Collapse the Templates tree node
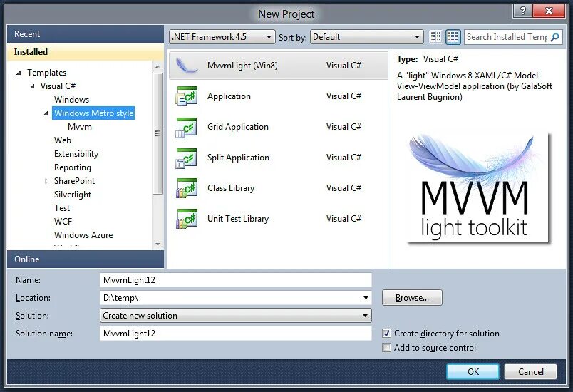Viewport: 573px width, 392px height. [19, 73]
